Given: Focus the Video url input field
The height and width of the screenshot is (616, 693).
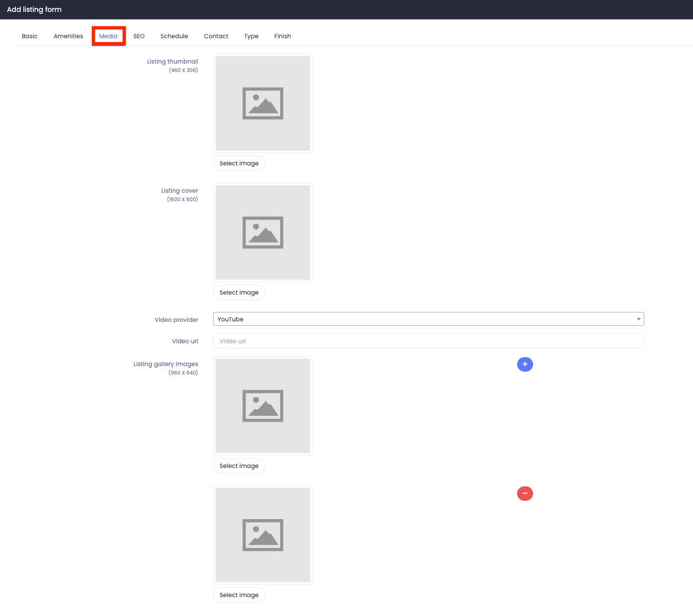Looking at the screenshot, I should point(429,341).
